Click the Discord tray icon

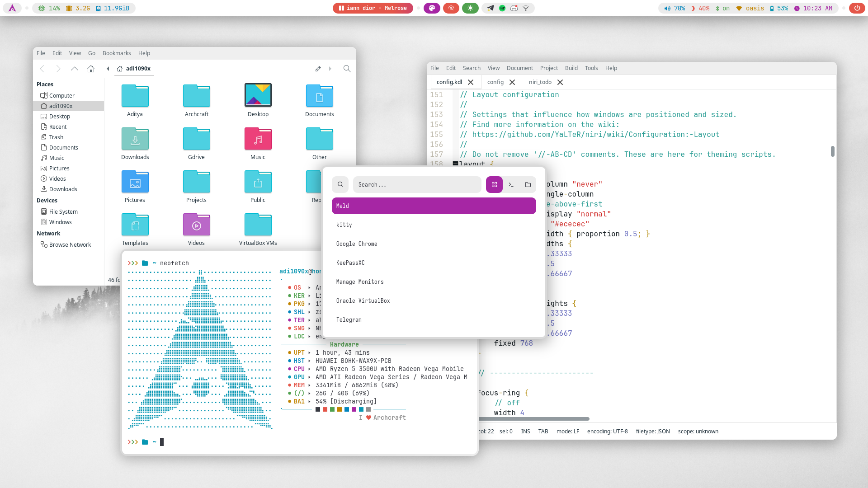(x=514, y=8)
